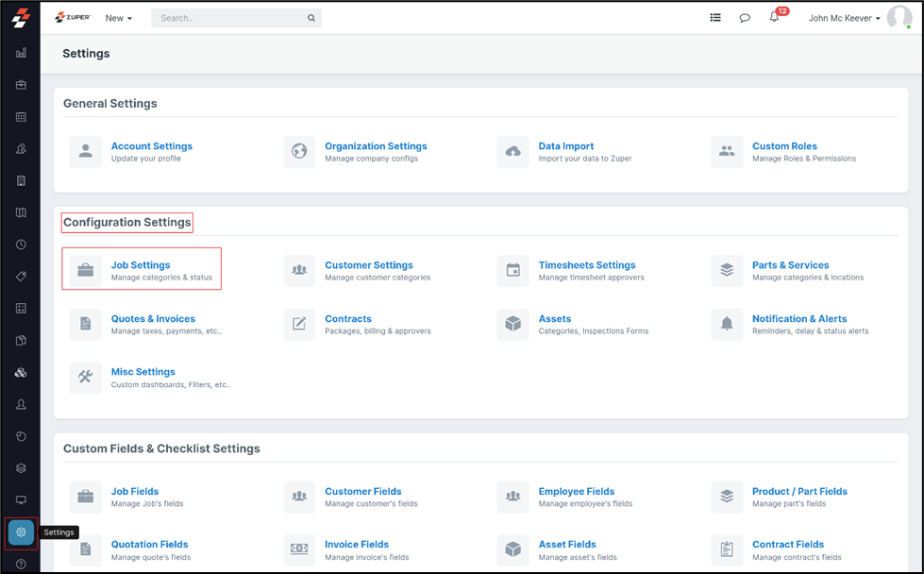The image size is (924, 574).
Task: Open the Asset Fields link
Action: pos(566,545)
